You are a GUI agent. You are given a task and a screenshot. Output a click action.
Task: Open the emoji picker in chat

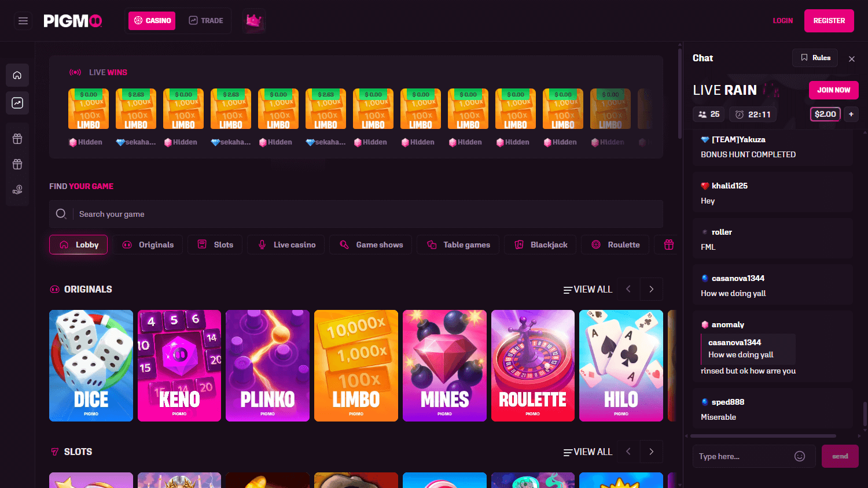[x=801, y=456]
